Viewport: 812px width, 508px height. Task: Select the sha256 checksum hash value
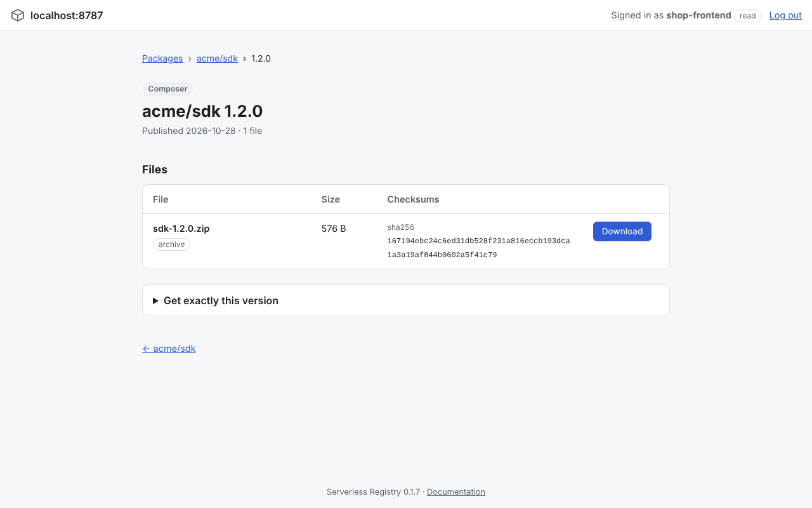click(x=478, y=248)
